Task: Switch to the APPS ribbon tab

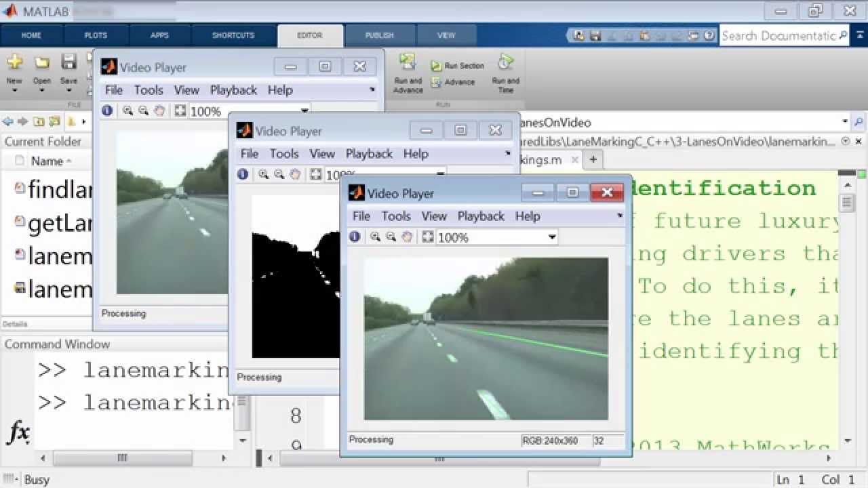Action: pos(159,35)
